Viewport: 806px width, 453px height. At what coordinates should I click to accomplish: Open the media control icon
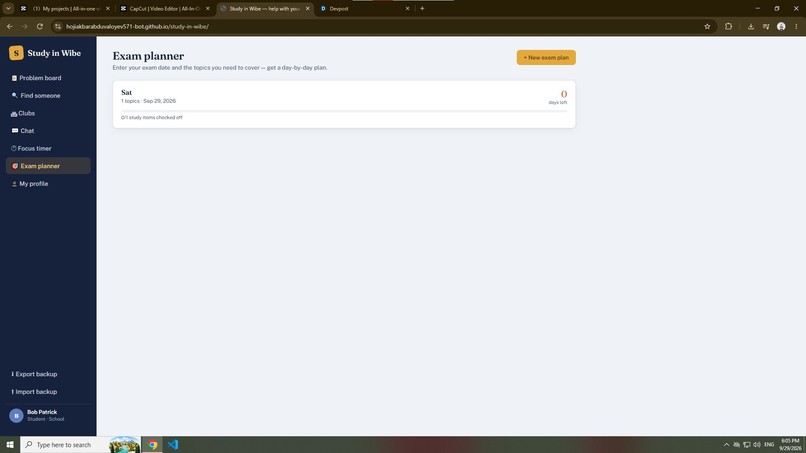coord(766,27)
